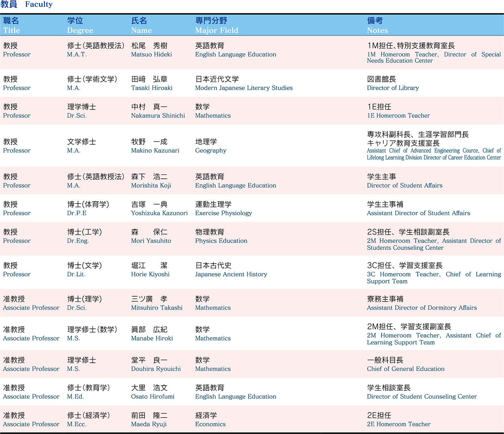Click the Japanese degree '理学修士(数学)'

92,330
